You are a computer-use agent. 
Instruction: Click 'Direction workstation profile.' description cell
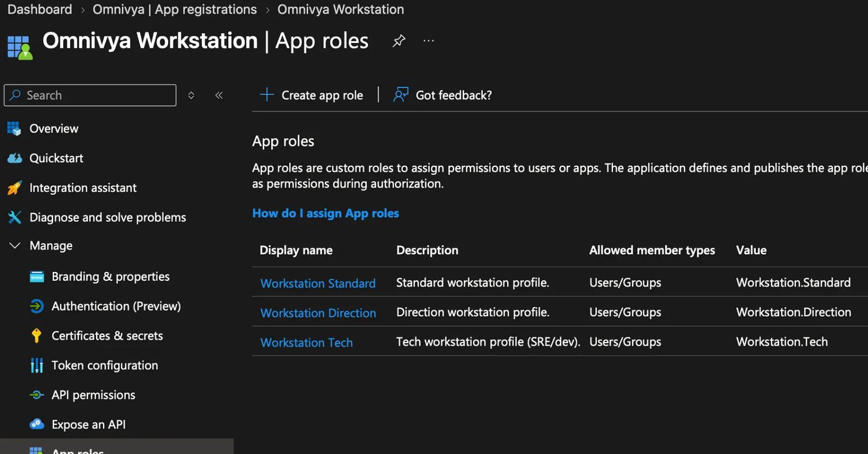click(473, 312)
